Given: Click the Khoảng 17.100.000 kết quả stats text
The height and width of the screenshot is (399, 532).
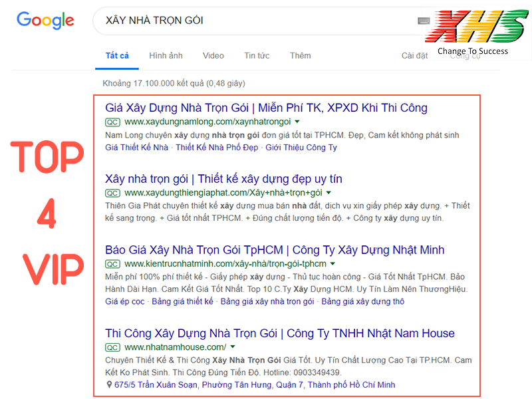Looking at the screenshot, I should point(174,84).
